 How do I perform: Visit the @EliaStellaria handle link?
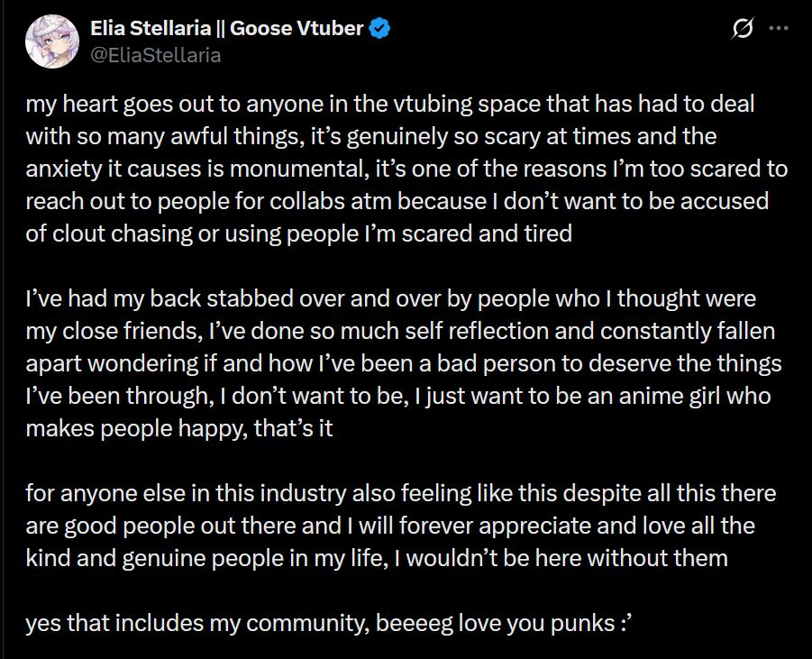coord(156,55)
